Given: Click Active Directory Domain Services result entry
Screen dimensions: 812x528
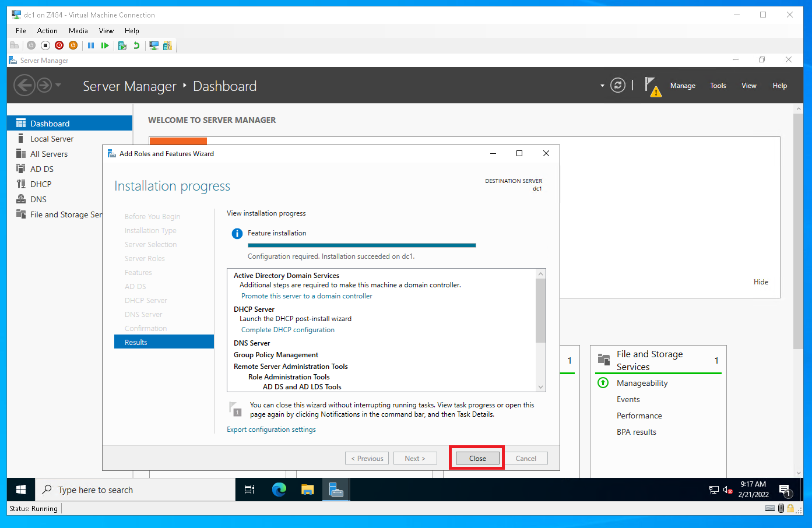Looking at the screenshot, I should 286,276.
